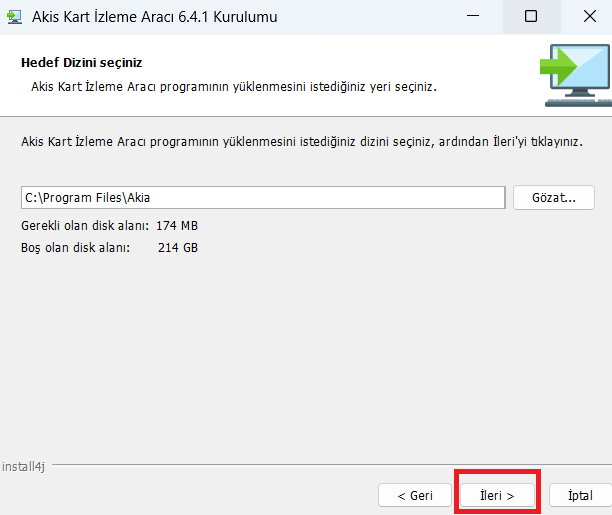Click the İleri > next button
The width and height of the screenshot is (612, 515).
coord(497,495)
